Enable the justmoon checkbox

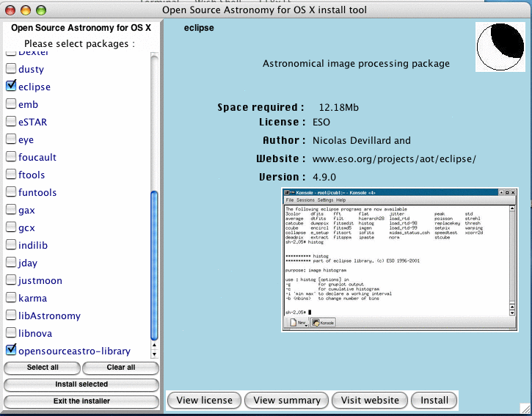(x=11, y=280)
